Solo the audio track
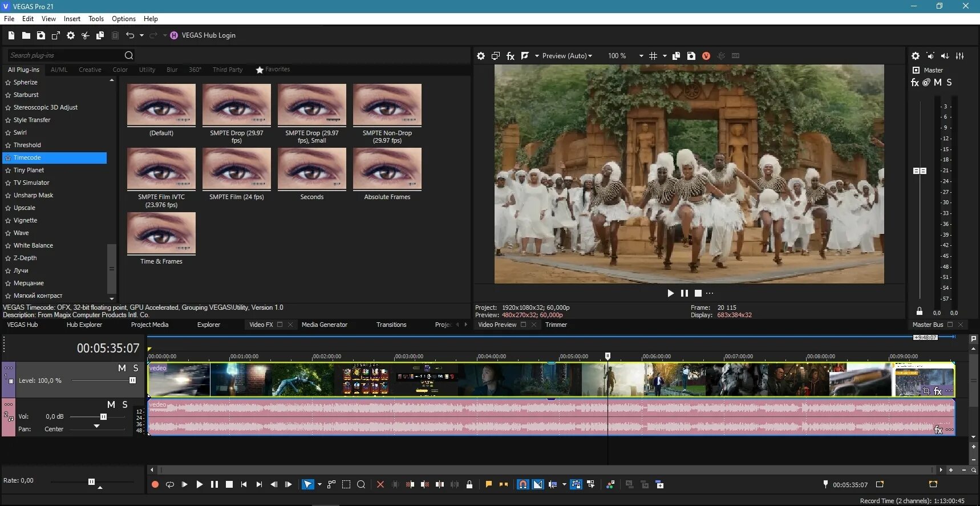 click(125, 404)
